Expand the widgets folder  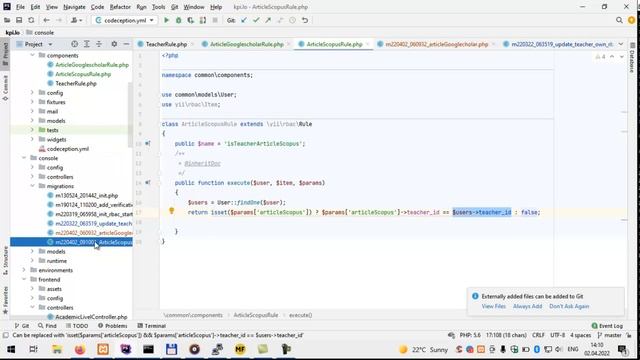(32, 139)
